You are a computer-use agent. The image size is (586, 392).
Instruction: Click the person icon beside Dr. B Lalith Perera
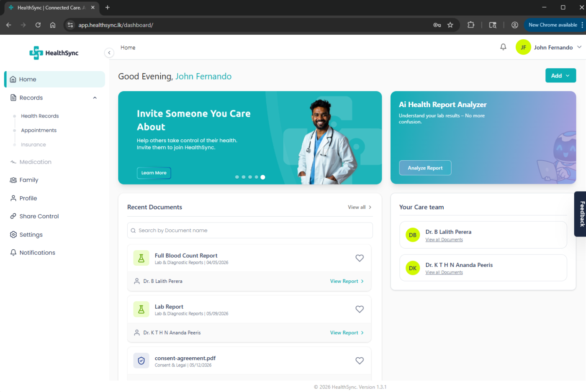point(137,281)
